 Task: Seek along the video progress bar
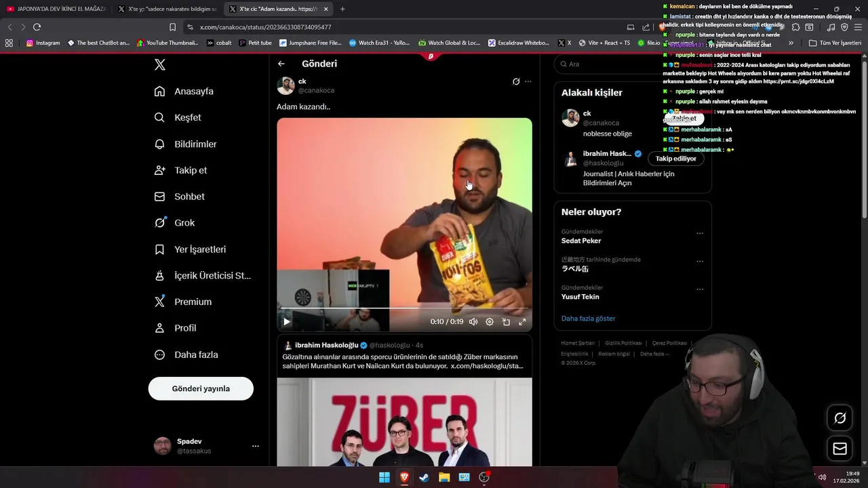pos(404,308)
